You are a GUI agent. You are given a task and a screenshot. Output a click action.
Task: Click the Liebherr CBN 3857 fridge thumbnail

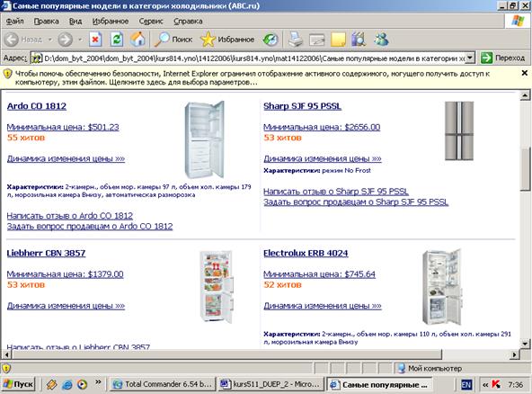tap(216, 287)
